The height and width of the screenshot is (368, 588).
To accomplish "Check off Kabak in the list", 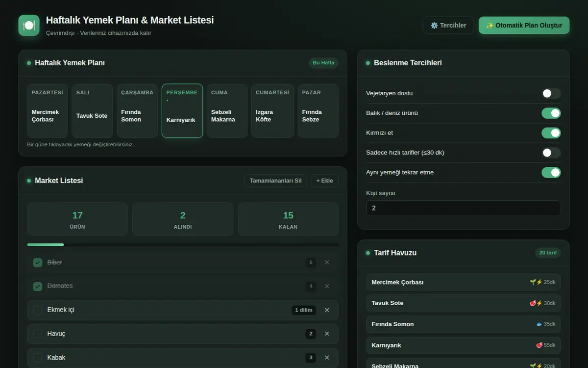I will coord(38,358).
